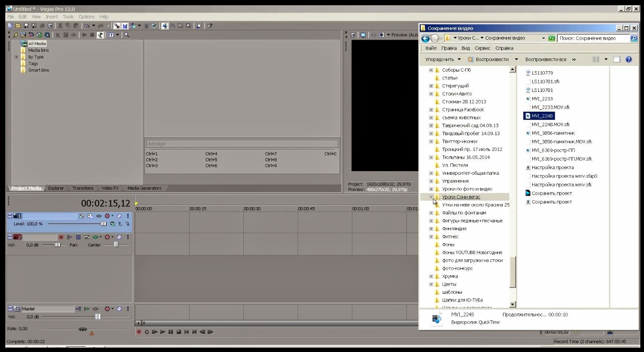
Task: Click the Search Media Bins magnifier icon
Action: tap(127, 35)
